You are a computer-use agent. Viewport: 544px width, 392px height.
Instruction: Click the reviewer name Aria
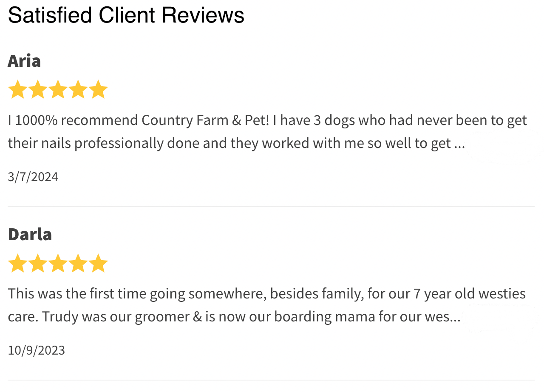24,61
